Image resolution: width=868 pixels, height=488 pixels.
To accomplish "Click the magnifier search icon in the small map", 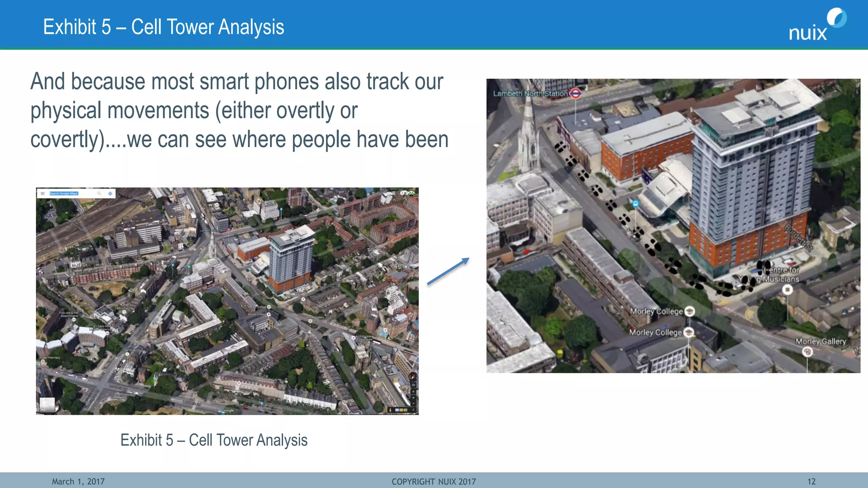I will 99,194.
